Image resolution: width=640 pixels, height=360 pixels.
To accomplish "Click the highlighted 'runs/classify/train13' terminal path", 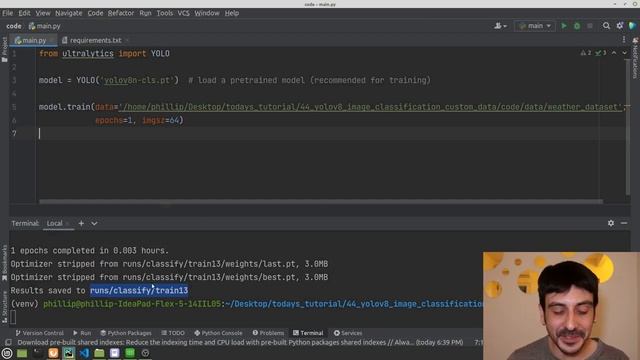I will tap(139, 290).
